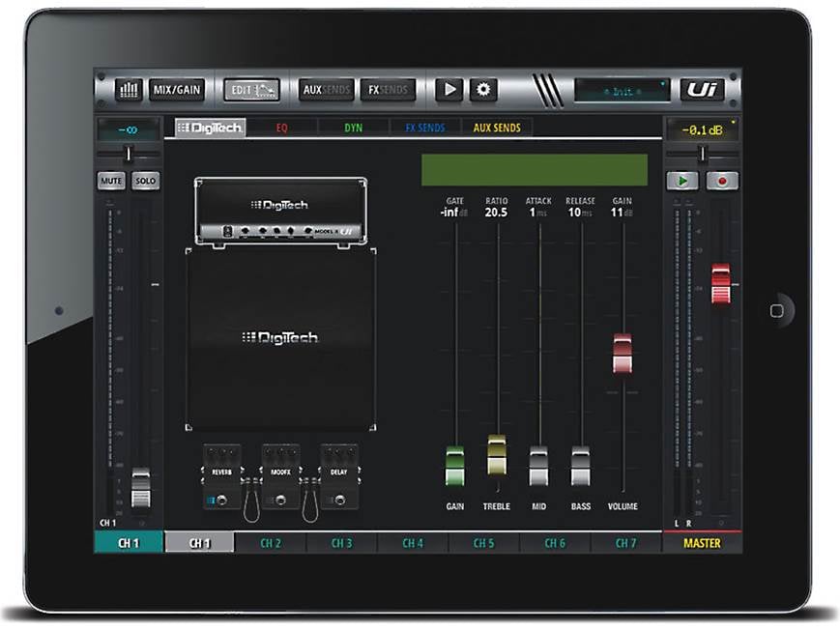Switch to the EQ tab
Screen dimensions: 840x630
coord(279,127)
